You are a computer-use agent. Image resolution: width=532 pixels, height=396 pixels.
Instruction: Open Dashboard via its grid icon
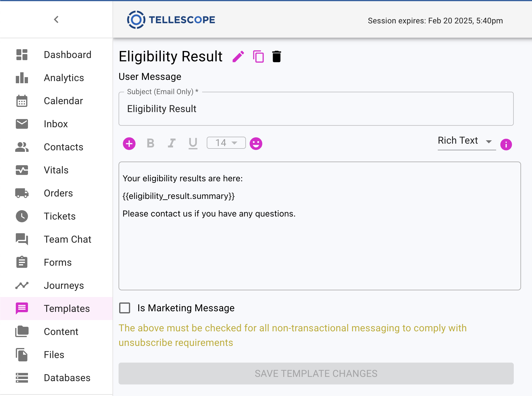point(22,55)
